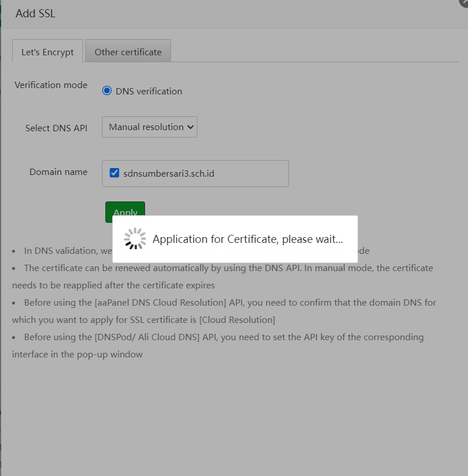Click the loading spinner icon
The image size is (468, 476).
point(135,239)
